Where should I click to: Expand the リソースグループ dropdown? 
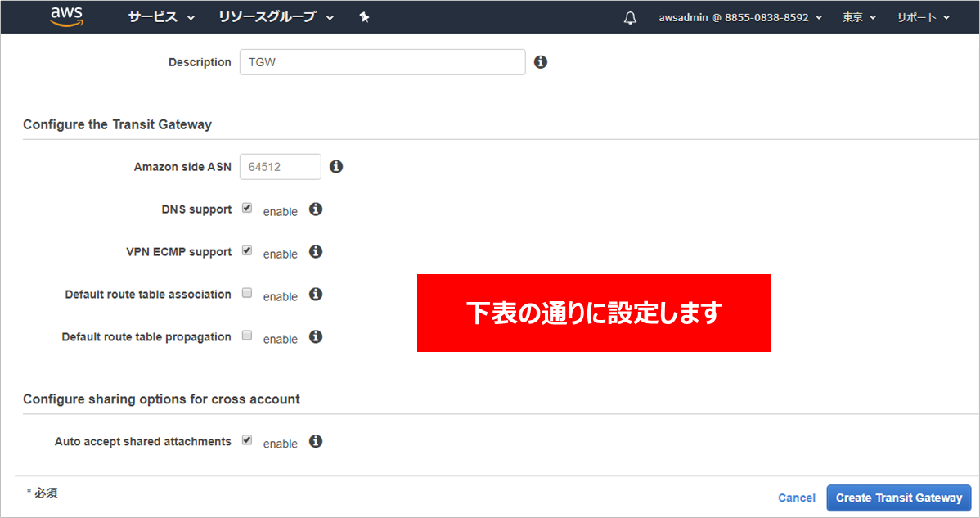point(276,17)
